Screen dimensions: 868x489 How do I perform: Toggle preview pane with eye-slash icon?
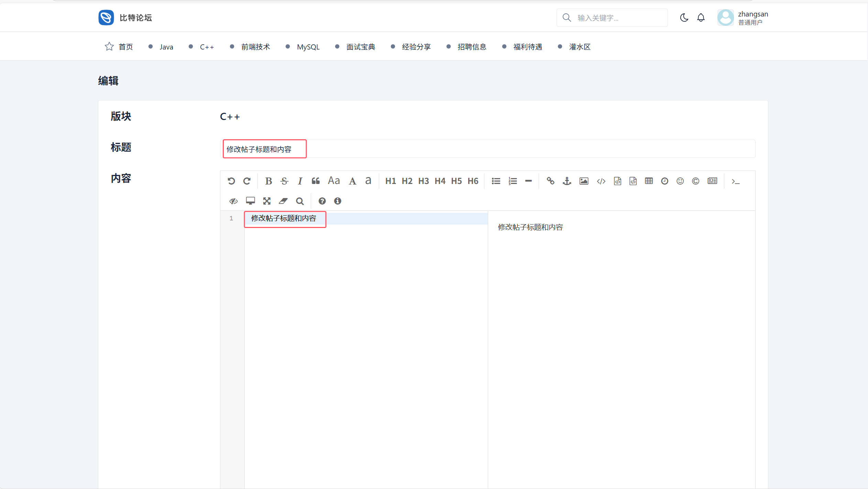233,201
